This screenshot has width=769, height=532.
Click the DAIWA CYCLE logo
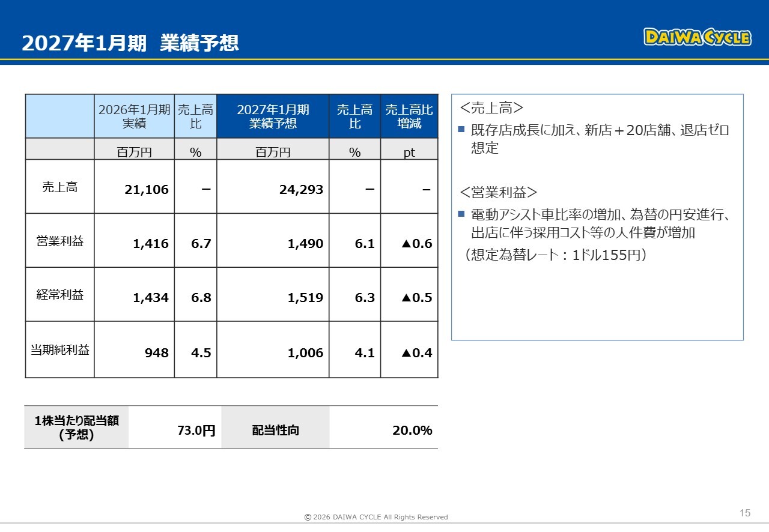click(697, 37)
